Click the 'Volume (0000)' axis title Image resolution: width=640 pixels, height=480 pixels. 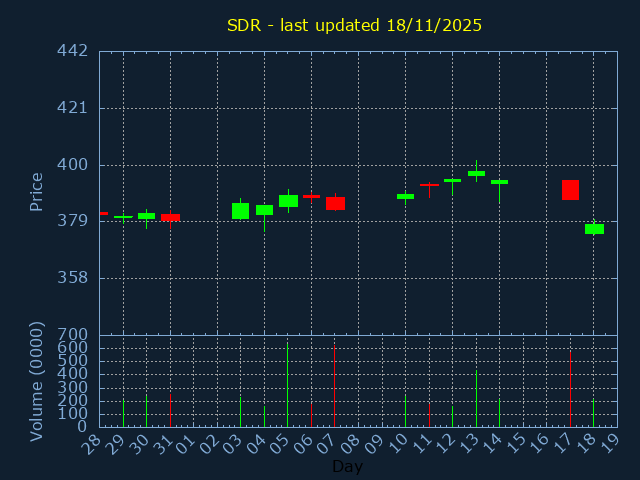coord(37,381)
